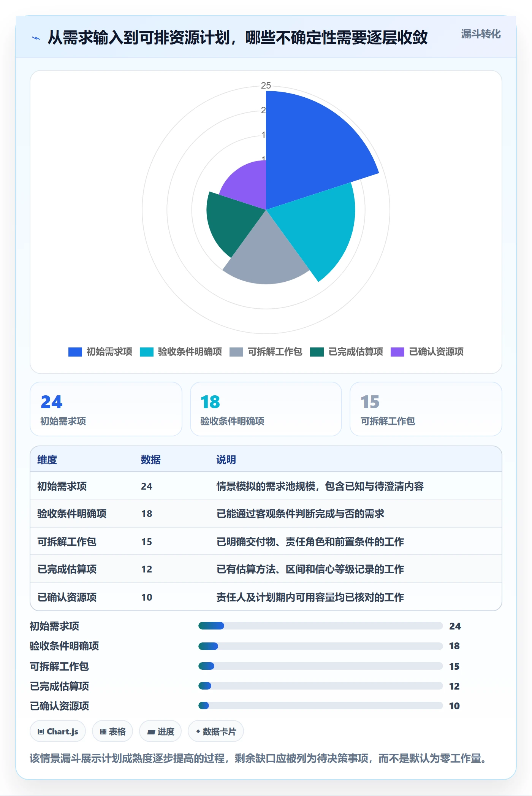Open the 18 验收条件明确项 data card
The image size is (532, 796).
pyautogui.click(x=266, y=409)
